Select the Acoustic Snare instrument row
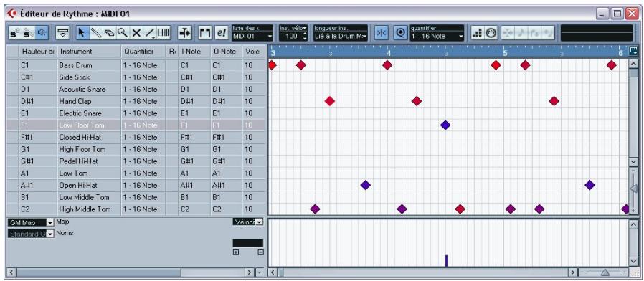 (136, 89)
